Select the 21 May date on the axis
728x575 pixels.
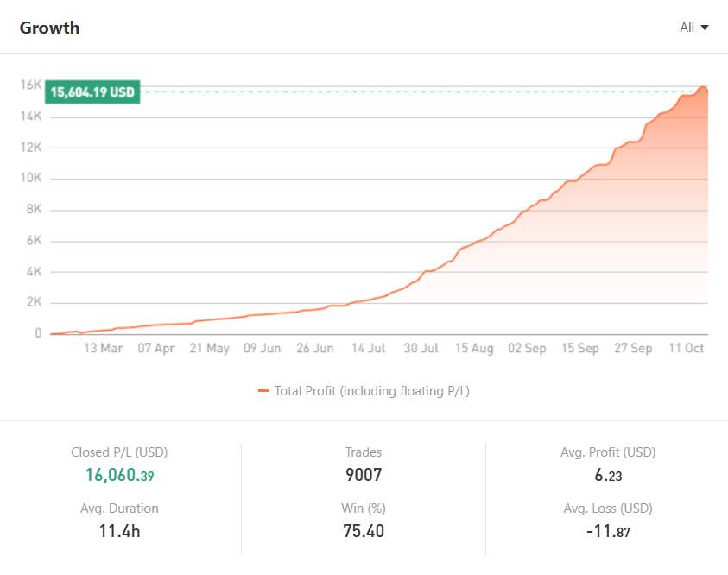click(x=210, y=349)
